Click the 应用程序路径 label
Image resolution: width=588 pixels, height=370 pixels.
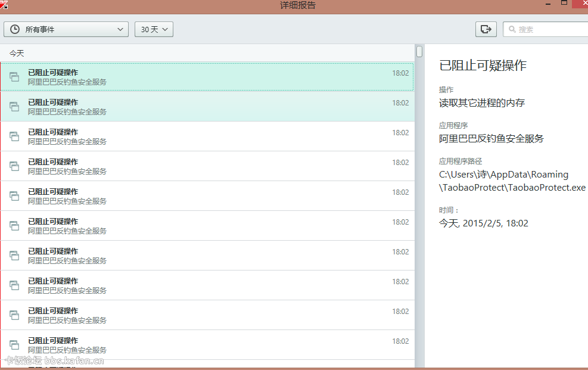tap(461, 161)
